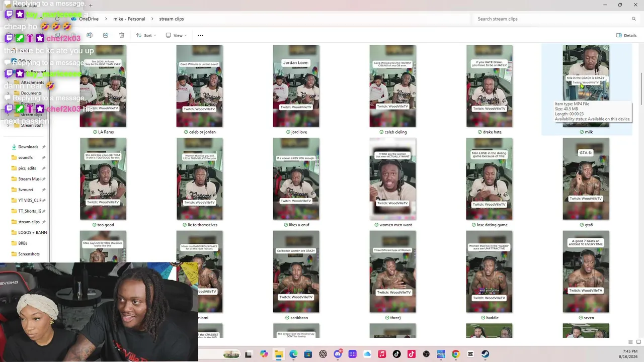The height and width of the screenshot is (362, 644).
Task: Click stream clips in the breadcrumb
Action: [172, 19]
